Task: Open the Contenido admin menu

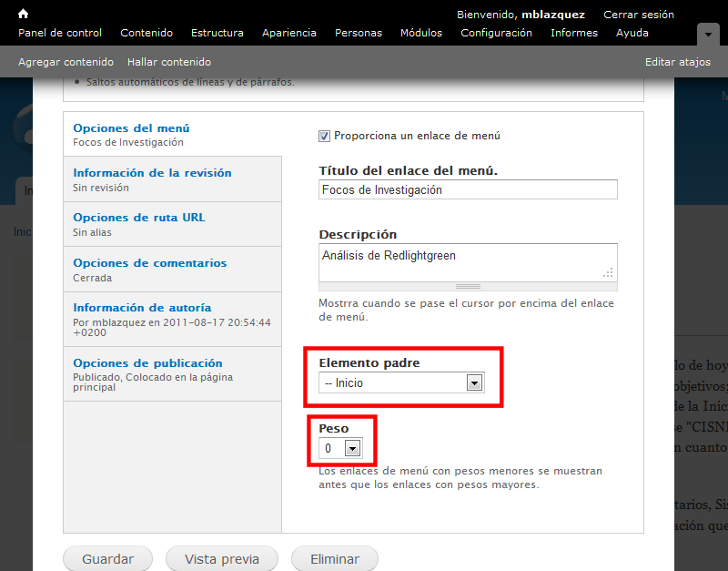Action: pyautogui.click(x=146, y=33)
